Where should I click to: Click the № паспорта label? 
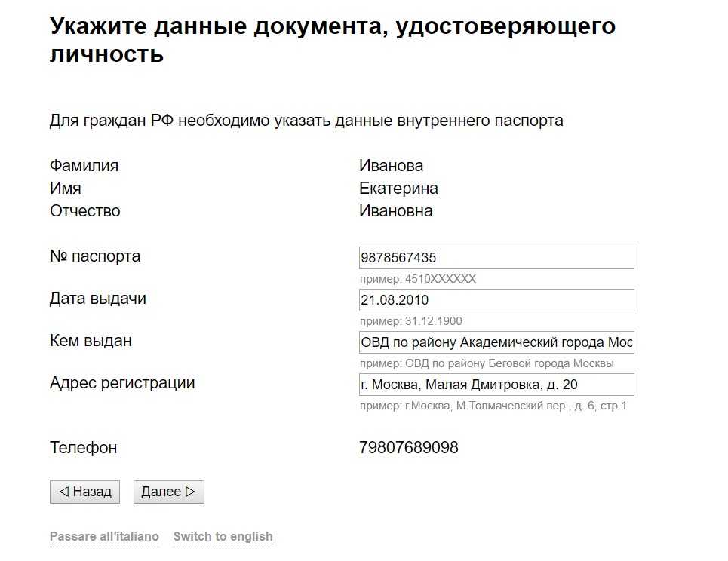95,256
